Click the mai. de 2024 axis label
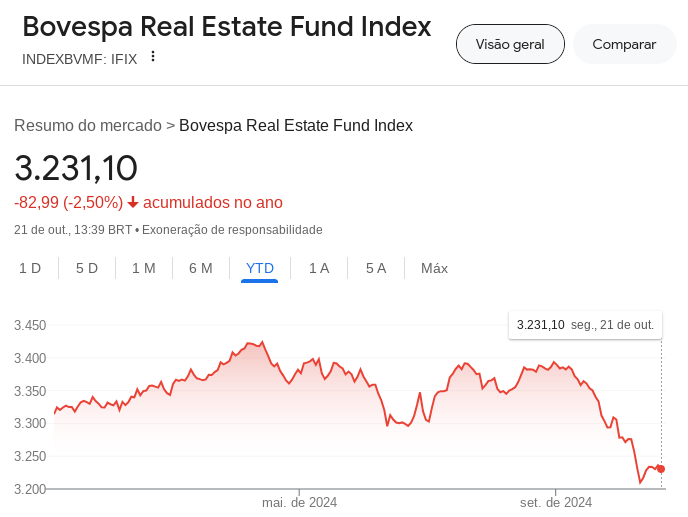 click(x=299, y=502)
